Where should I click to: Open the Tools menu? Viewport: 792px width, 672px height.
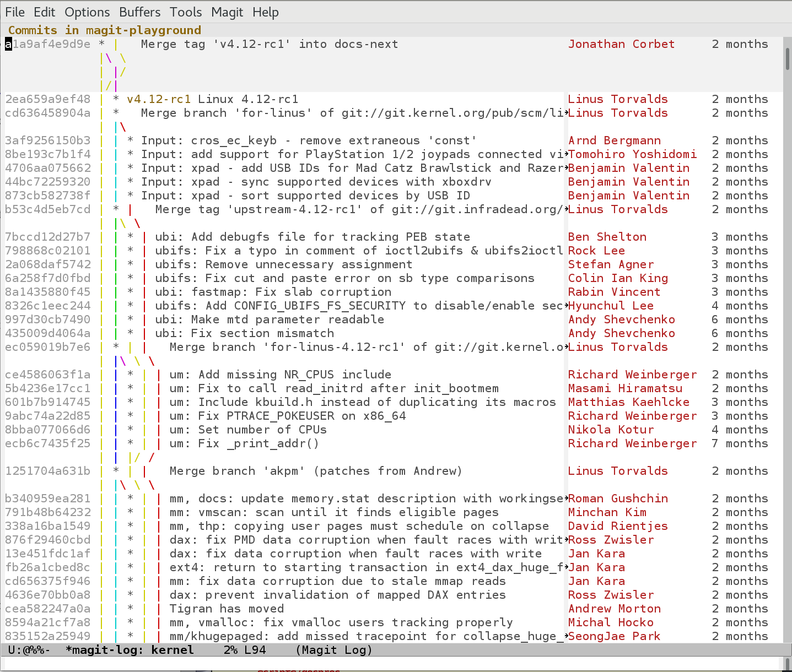(186, 12)
